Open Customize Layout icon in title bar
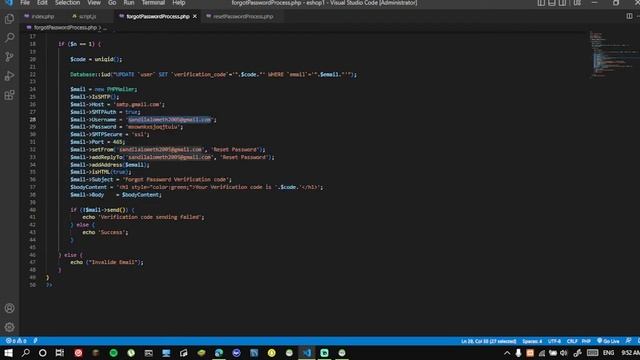Image resolution: width=640 pixels, height=360 pixels. [x=577, y=3]
